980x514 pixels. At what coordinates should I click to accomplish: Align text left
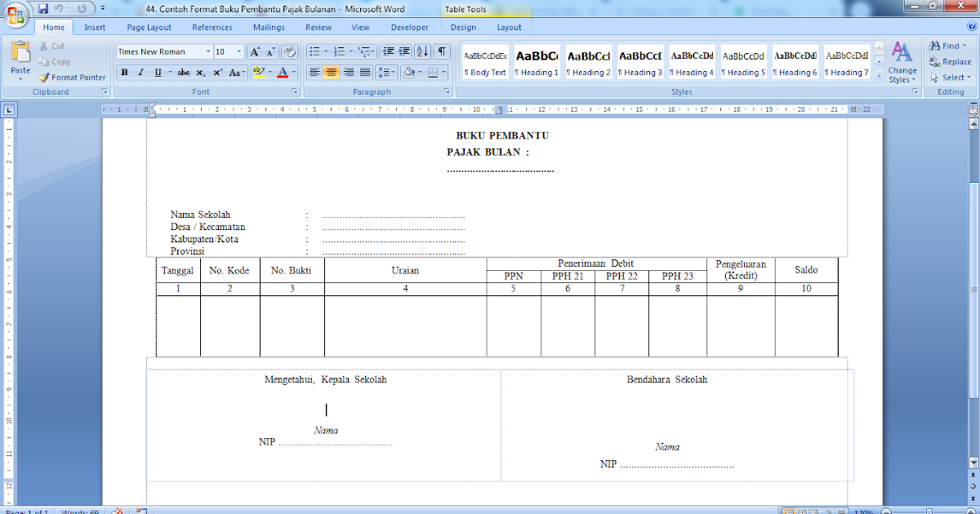314,73
